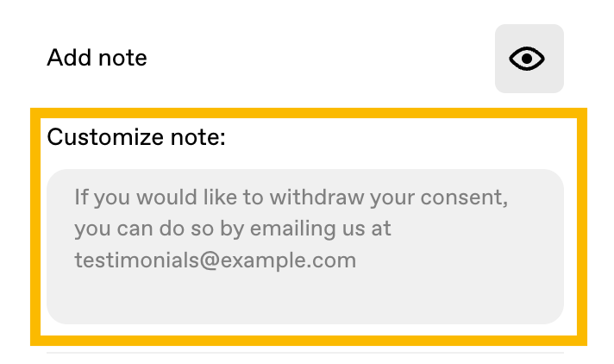Click the Customize note: label
The height and width of the screenshot is (364, 614).
(136, 137)
